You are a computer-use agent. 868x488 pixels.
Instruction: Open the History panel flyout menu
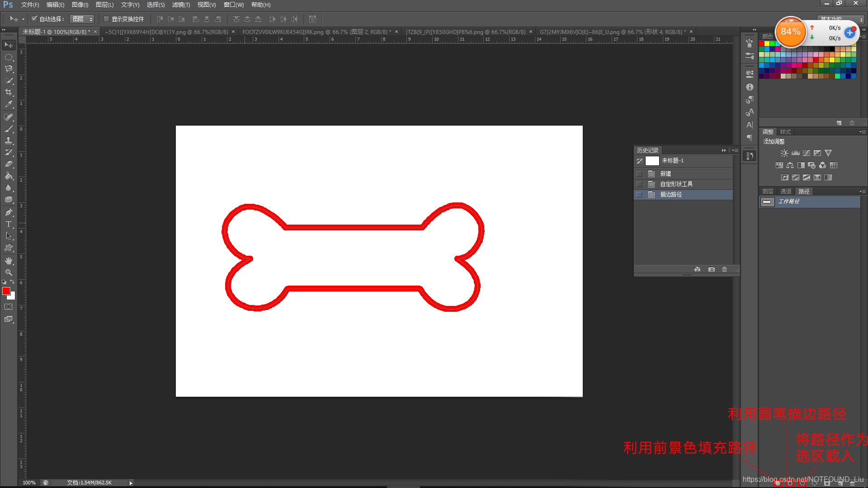735,150
